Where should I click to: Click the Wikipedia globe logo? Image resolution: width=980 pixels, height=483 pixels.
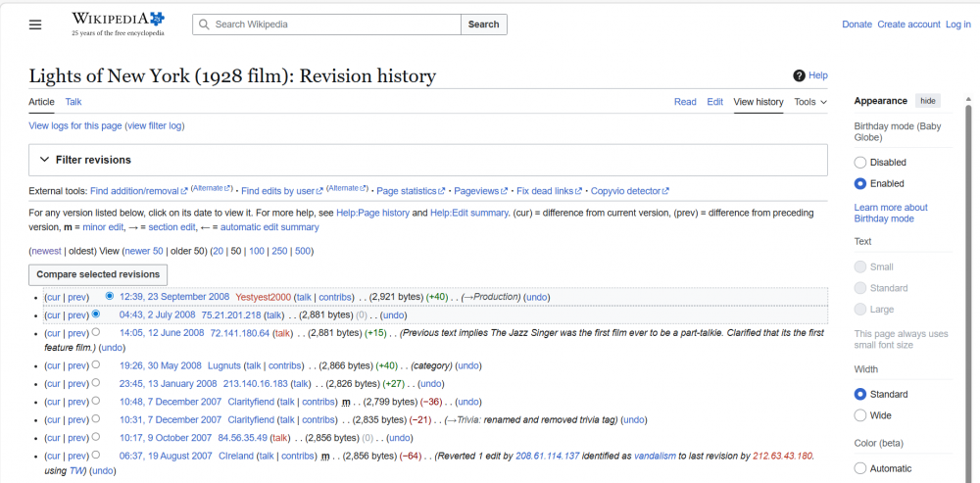pyautogui.click(x=157, y=19)
